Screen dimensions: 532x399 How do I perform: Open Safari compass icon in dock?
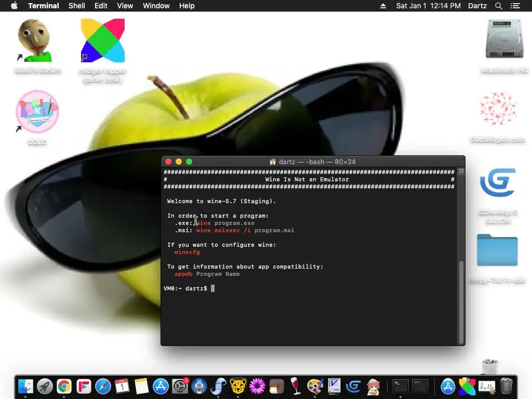click(103, 386)
